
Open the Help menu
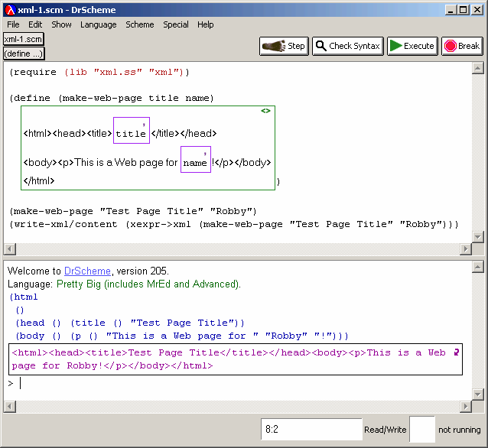click(x=206, y=24)
